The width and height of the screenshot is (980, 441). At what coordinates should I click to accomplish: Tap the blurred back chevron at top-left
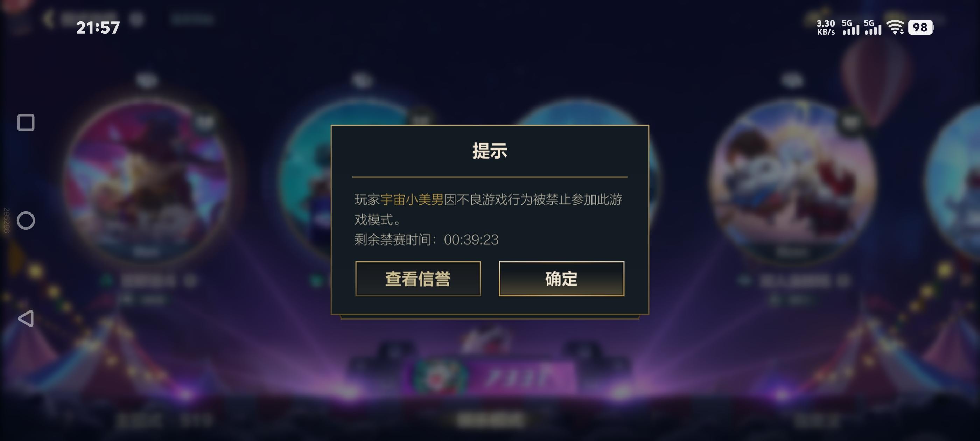48,19
